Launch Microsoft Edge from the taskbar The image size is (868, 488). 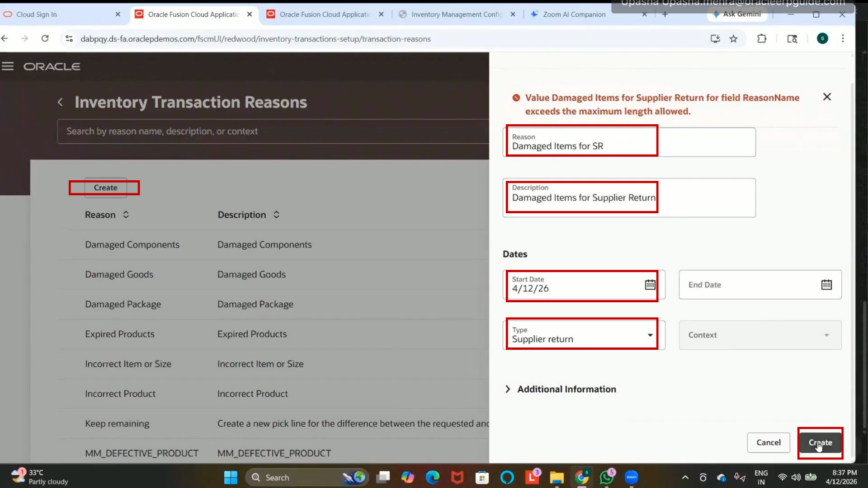[x=432, y=477]
